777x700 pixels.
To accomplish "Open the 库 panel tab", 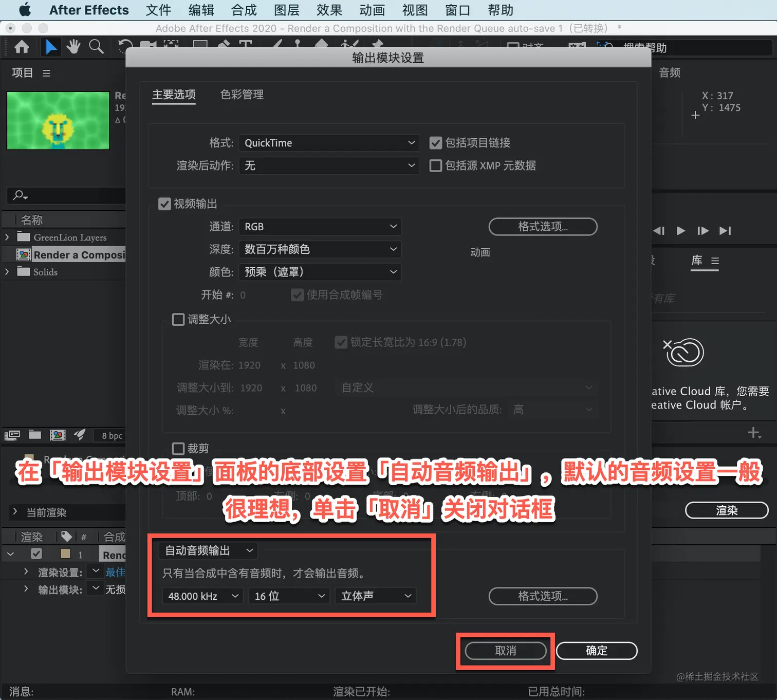I will (x=697, y=260).
